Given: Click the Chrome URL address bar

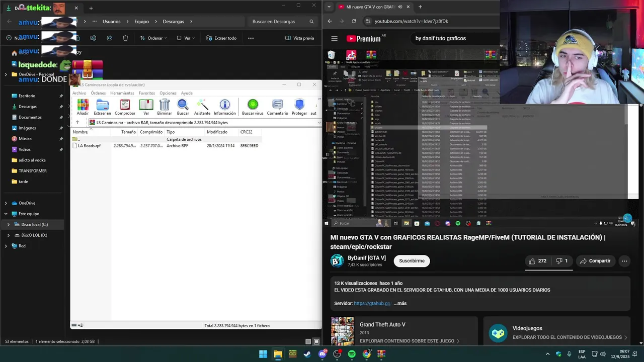Looking at the screenshot, I should coord(430,21).
